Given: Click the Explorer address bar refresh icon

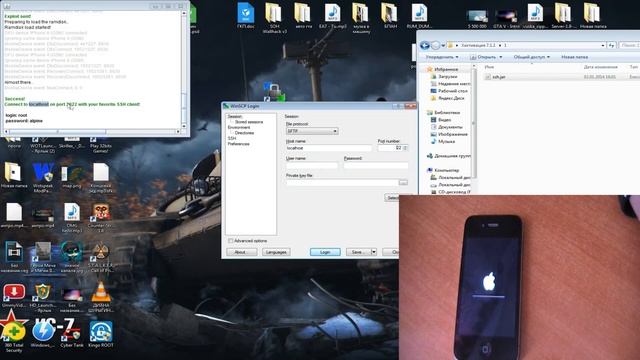Looking at the screenshot, I should click(611, 45).
